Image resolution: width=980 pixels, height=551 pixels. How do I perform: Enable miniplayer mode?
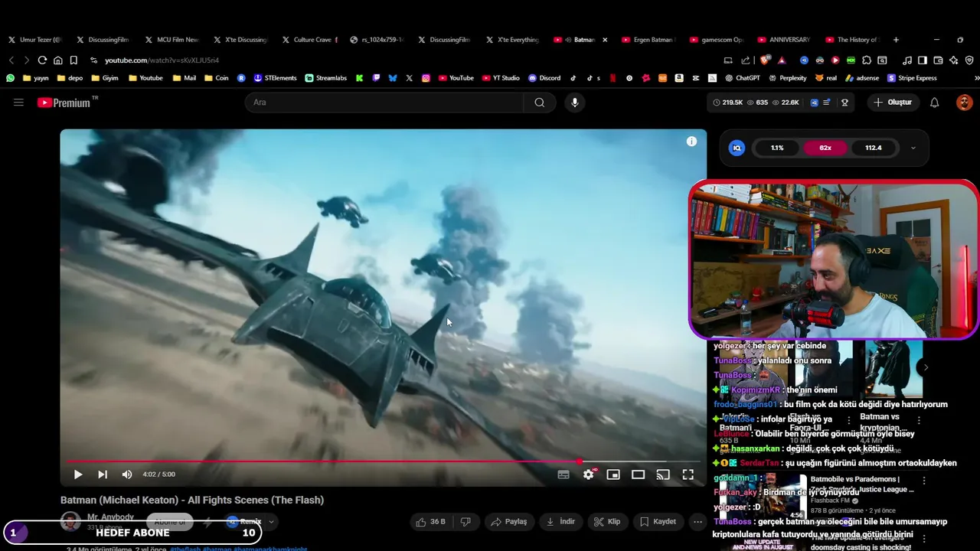coord(613,474)
